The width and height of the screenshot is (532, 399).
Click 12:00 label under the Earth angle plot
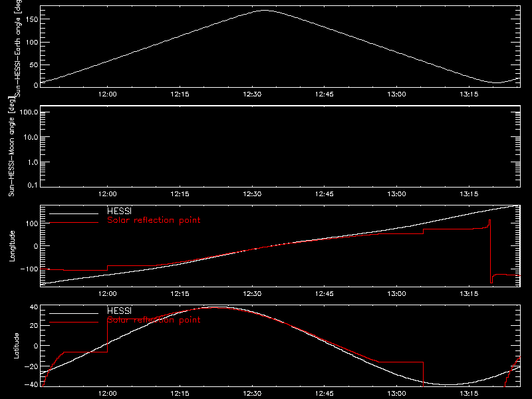click(x=108, y=94)
